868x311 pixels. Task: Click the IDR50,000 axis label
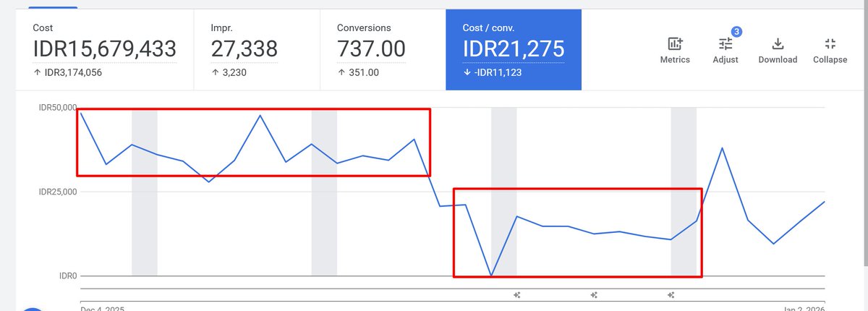[58, 108]
